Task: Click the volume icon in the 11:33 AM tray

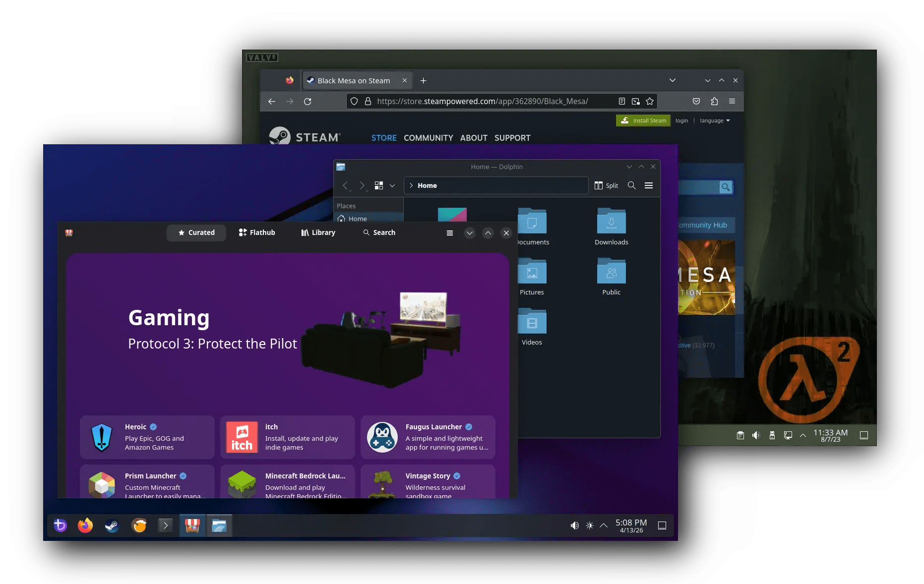Action: click(x=756, y=435)
